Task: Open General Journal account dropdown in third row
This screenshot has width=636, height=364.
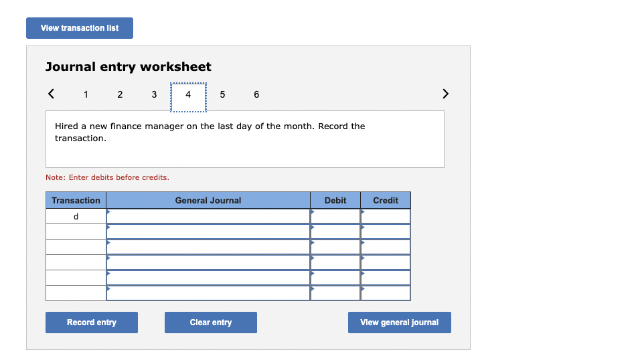Action: tap(208, 247)
